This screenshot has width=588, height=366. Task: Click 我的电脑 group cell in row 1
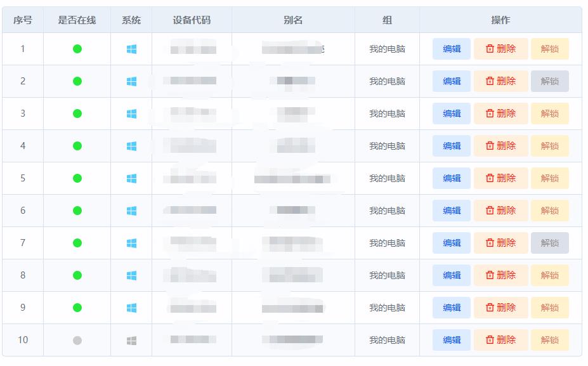[387, 49]
